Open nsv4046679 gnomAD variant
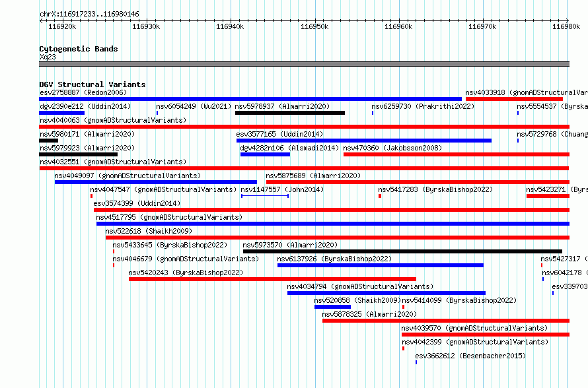Image resolution: width=588 pixels, height=388 pixels. click(x=186, y=259)
